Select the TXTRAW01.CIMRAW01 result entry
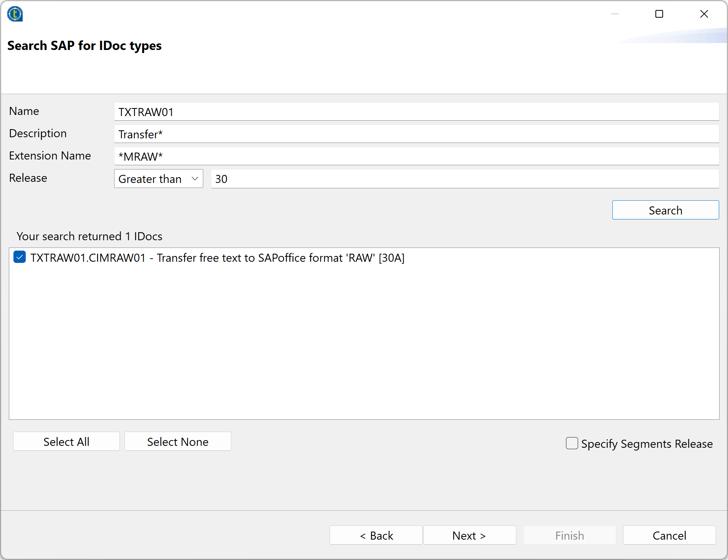728x560 pixels. click(217, 258)
